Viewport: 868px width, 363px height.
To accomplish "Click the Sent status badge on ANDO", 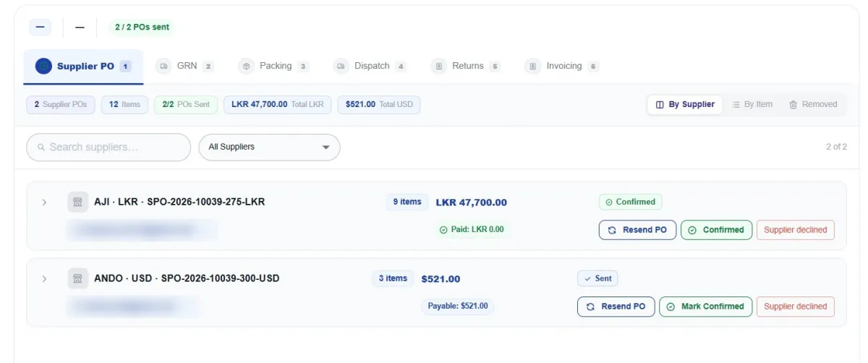I will (597, 278).
